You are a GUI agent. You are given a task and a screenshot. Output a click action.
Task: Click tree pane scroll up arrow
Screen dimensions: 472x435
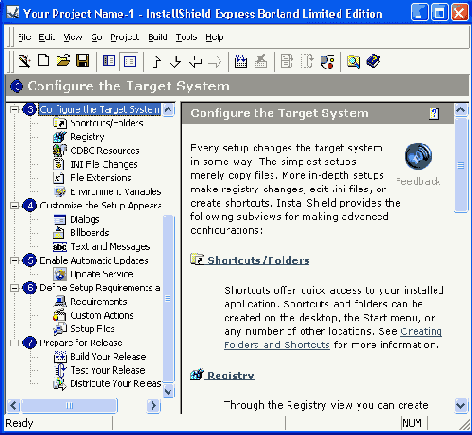click(x=168, y=109)
